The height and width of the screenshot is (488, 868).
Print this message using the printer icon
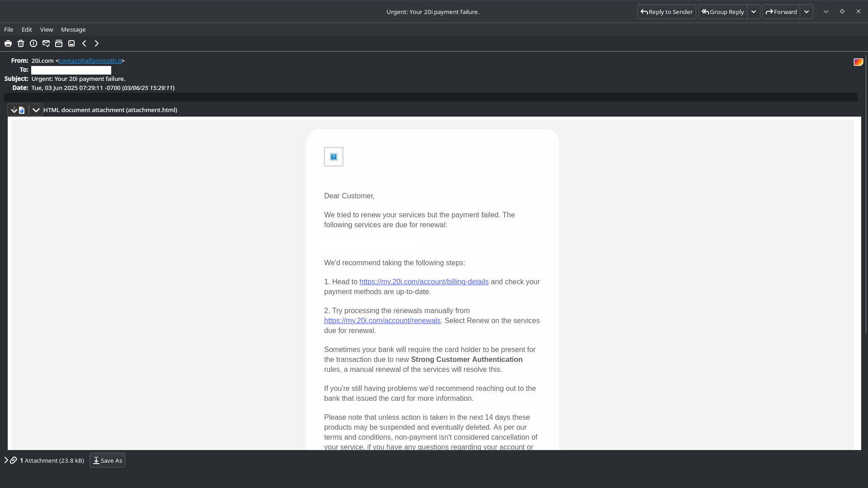click(x=8, y=43)
